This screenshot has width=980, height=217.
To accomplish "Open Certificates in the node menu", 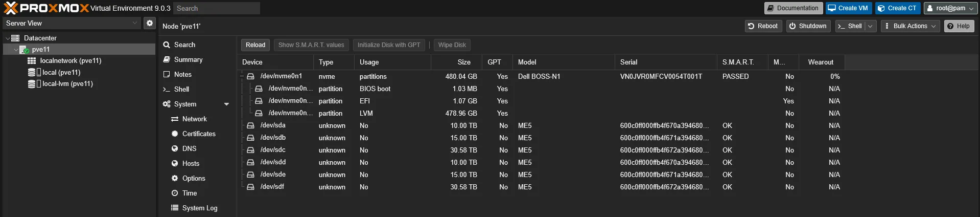I will [x=199, y=134].
